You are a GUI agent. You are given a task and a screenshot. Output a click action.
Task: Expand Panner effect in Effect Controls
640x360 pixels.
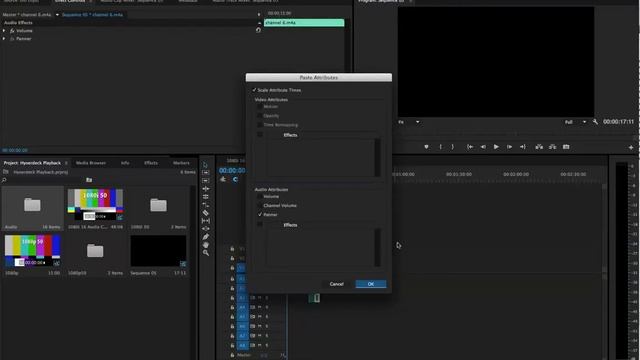pos(4,39)
